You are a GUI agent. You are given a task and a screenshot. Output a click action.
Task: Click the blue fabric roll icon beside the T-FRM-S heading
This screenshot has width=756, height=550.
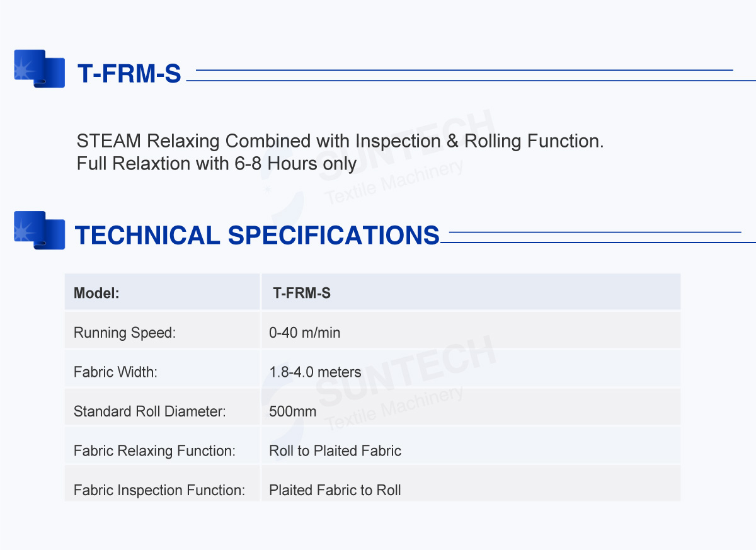pyautogui.click(x=39, y=69)
